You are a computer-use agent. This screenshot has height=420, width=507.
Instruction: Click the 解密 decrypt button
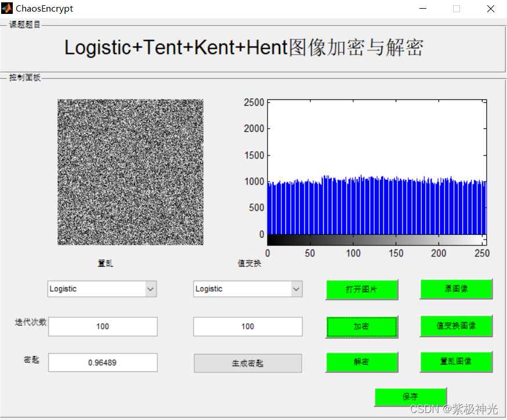click(361, 362)
